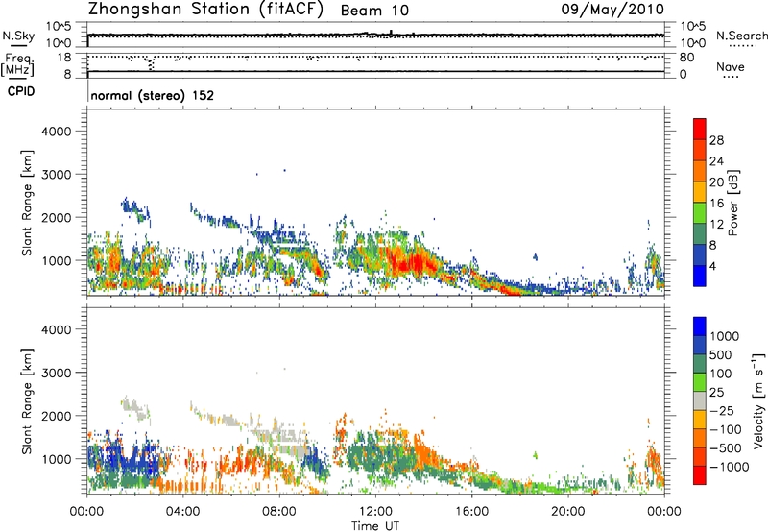Click the Power [dB] color bar title
Screen dimensions: 768x532
coord(732,203)
